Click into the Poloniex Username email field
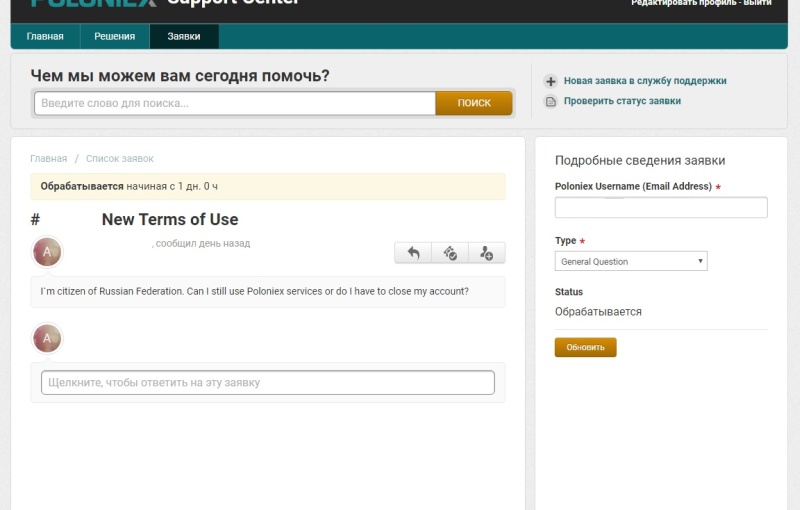Image resolution: width=800 pixels, height=510 pixels. 661,208
